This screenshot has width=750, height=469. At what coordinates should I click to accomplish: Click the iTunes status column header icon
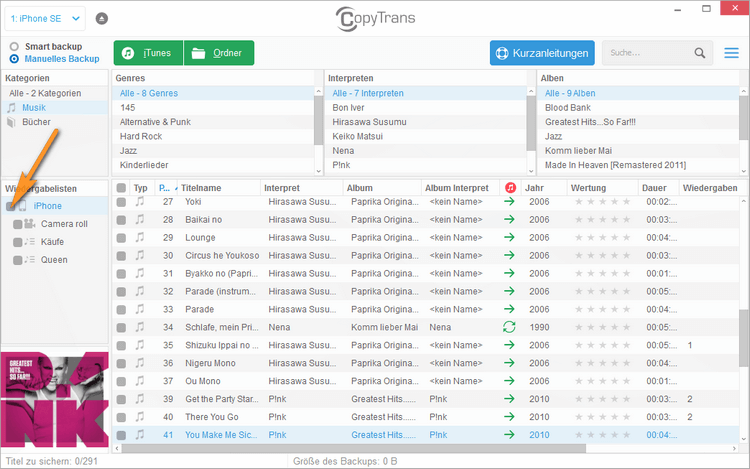pyautogui.click(x=510, y=188)
